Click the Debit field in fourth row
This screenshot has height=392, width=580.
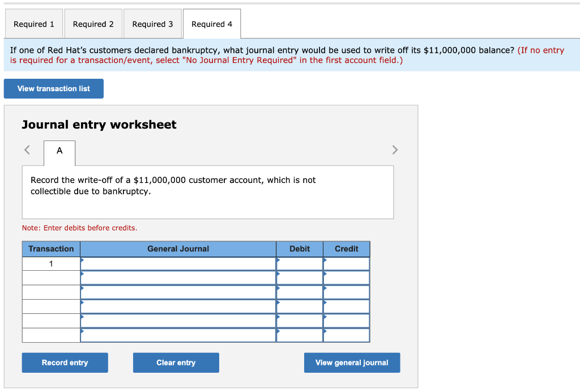pos(300,306)
